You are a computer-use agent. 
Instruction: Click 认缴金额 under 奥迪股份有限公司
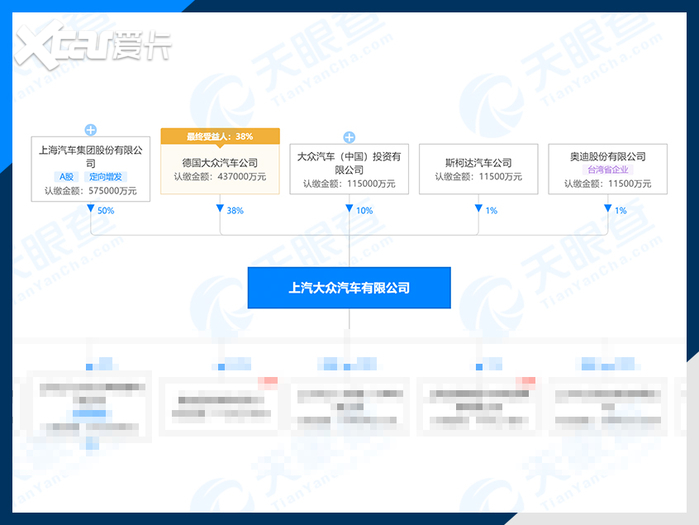pyautogui.click(x=608, y=184)
